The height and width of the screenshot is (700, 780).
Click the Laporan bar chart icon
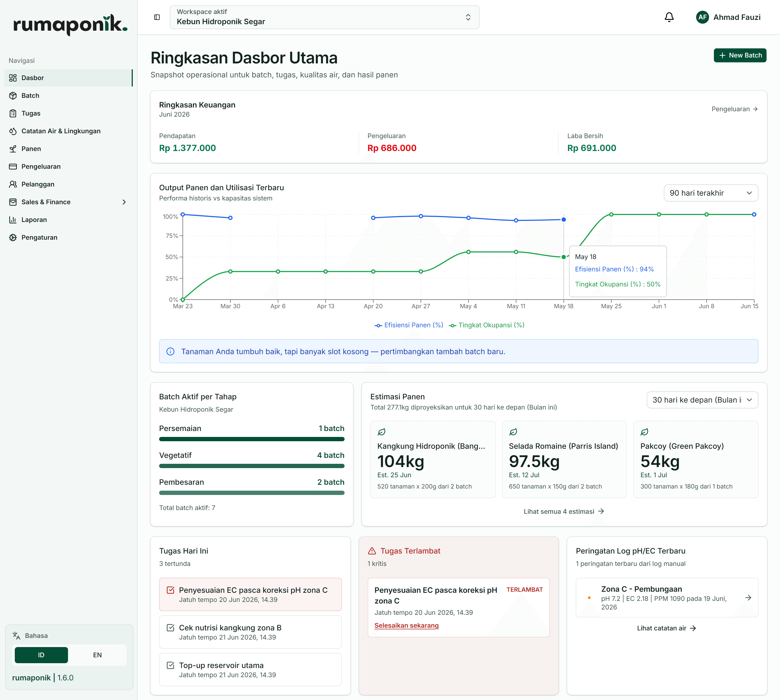(x=13, y=220)
